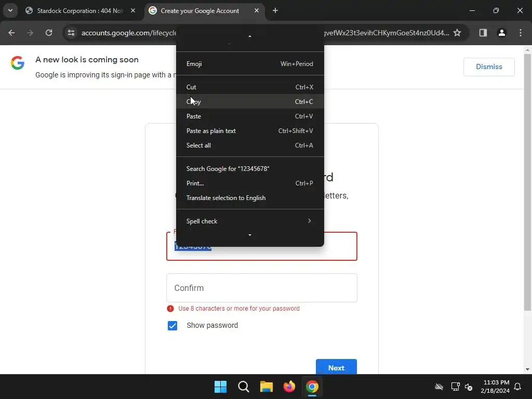This screenshot has width=532, height=399.
Task: Open Windows taskbar search
Action: tap(243, 387)
